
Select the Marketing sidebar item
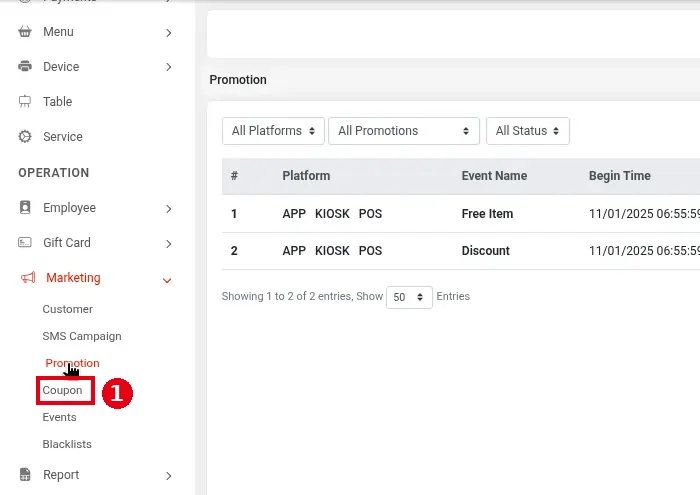tap(73, 278)
